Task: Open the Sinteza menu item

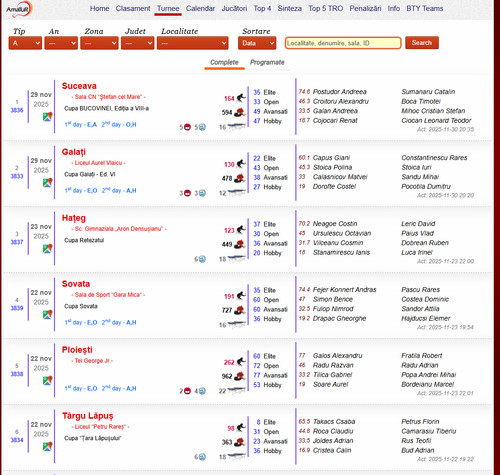Action: pyautogui.click(x=290, y=9)
